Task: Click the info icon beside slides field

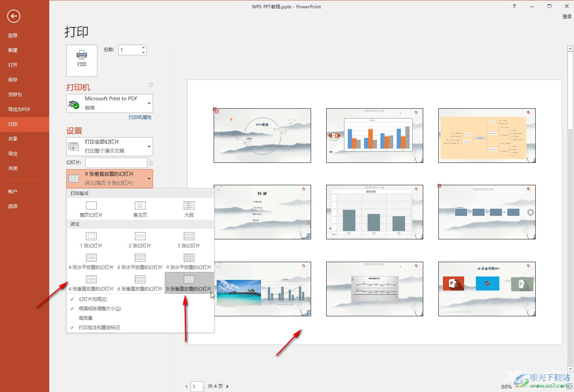Action: pos(151,163)
